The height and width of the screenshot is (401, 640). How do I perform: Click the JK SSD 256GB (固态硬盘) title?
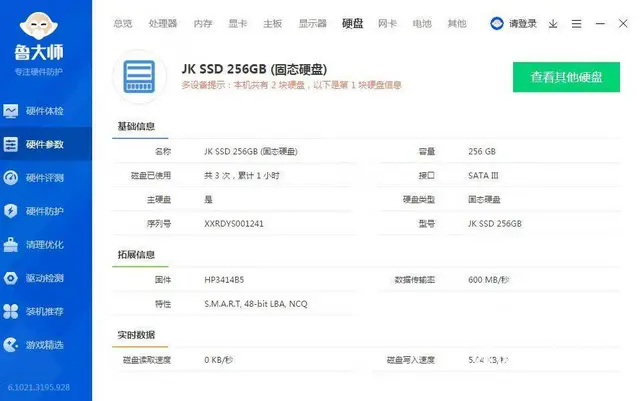pos(254,69)
